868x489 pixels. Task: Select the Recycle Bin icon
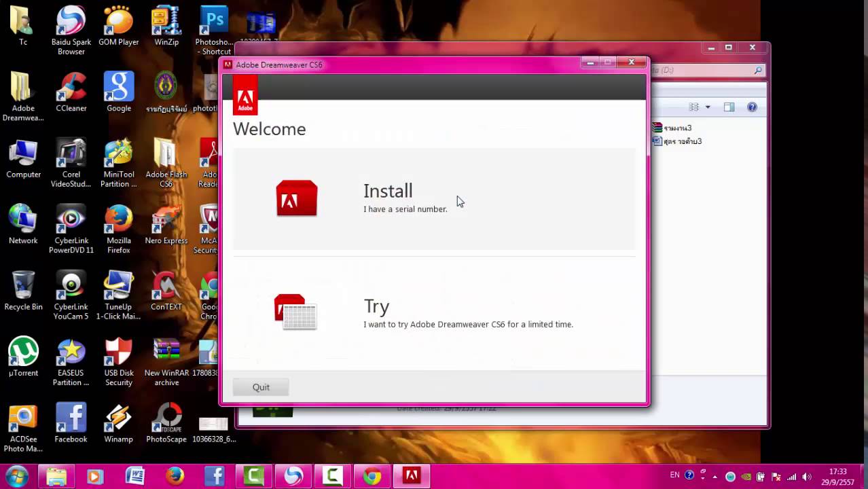coord(23,291)
